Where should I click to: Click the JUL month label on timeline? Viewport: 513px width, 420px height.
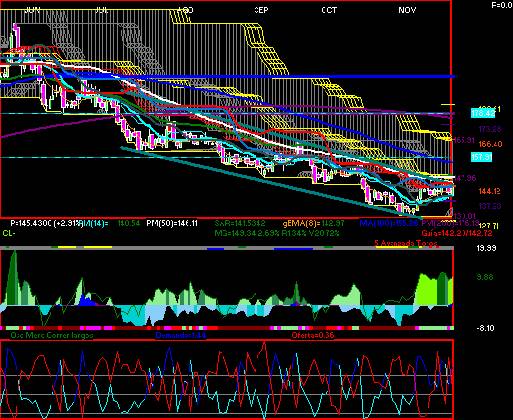click(102, 10)
